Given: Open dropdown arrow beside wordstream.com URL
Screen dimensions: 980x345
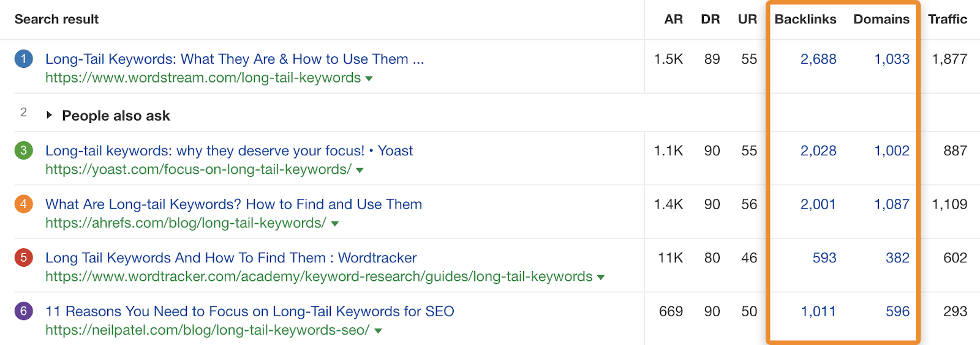Looking at the screenshot, I should [369, 79].
